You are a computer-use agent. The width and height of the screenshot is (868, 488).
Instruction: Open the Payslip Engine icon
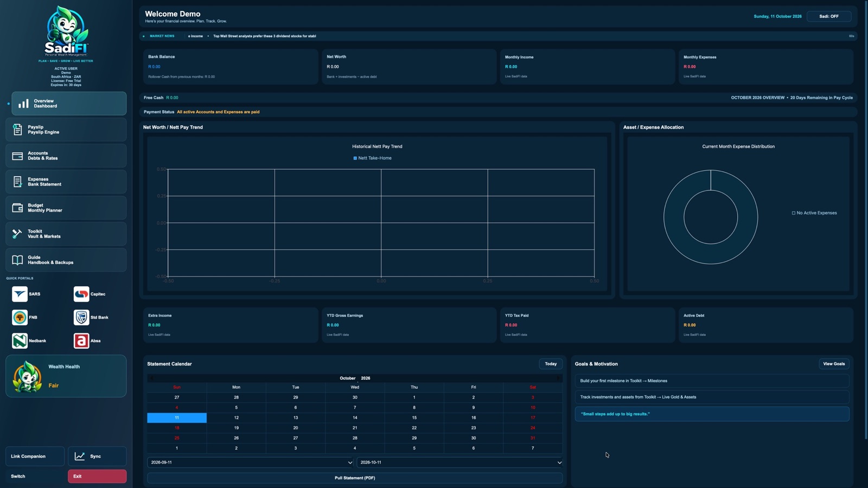click(x=17, y=130)
